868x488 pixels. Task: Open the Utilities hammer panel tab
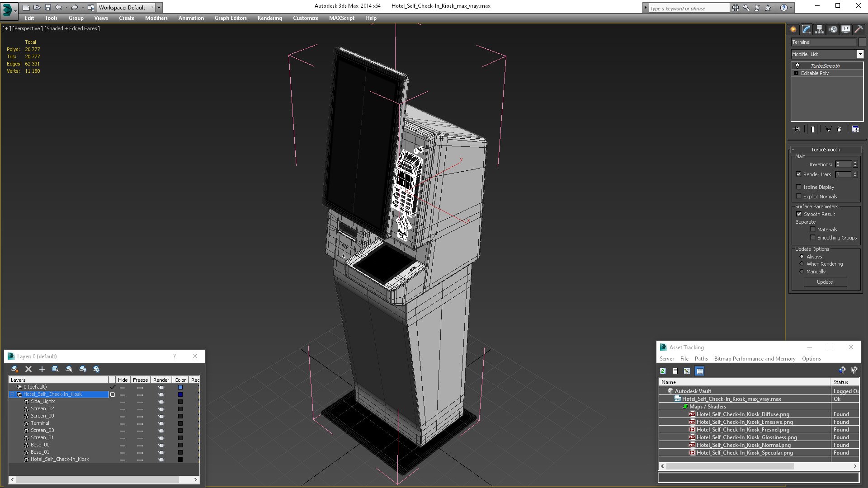pyautogui.click(x=859, y=29)
